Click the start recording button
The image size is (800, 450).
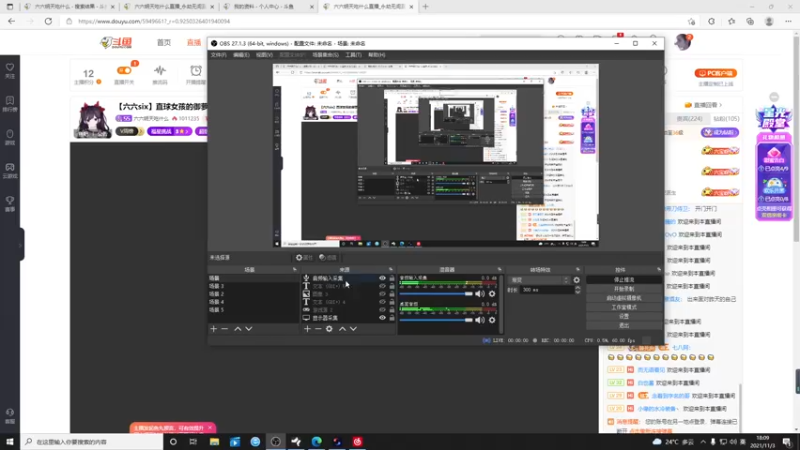coord(624,289)
